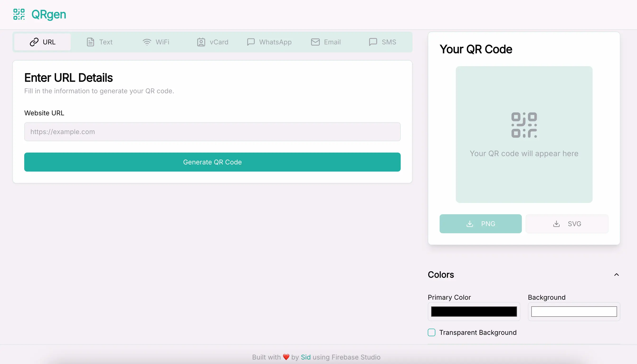Select the Email tab
Screen dimensions: 637x364
click(326, 42)
